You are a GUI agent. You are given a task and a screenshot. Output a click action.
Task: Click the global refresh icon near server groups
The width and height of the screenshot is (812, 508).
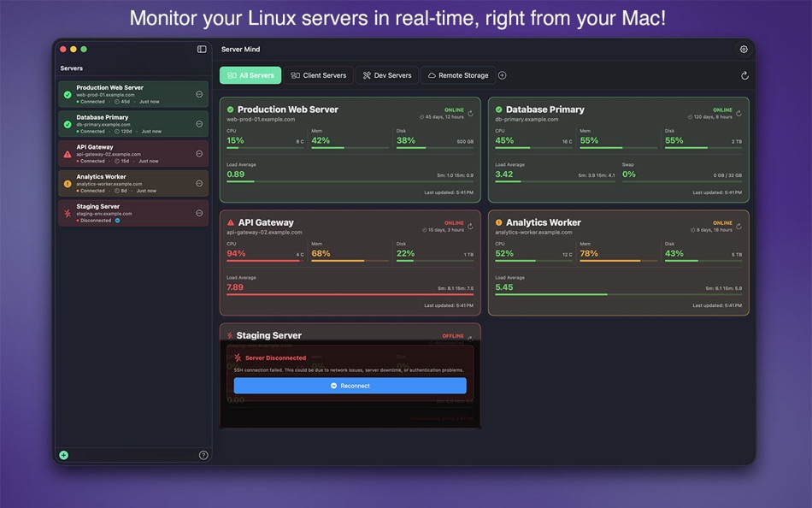pos(744,75)
